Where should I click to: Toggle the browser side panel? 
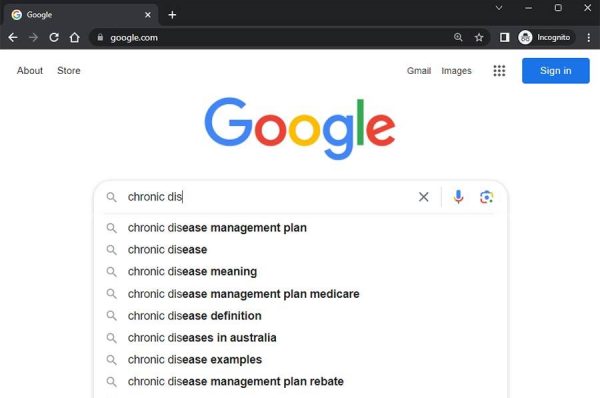[504, 38]
